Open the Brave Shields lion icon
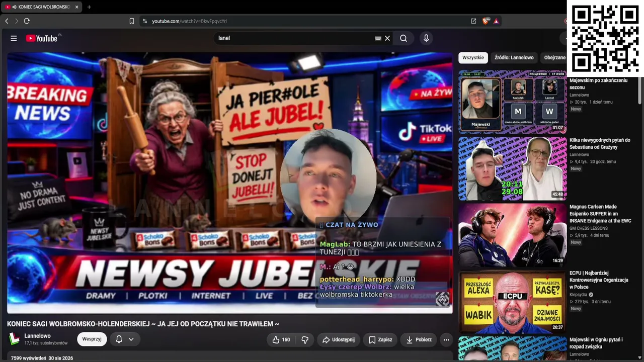 coord(485,21)
